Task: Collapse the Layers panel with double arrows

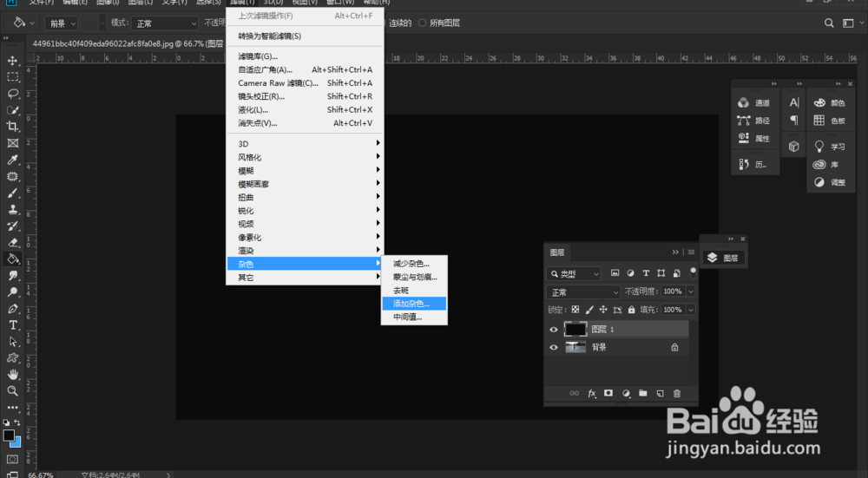Action: tap(675, 252)
